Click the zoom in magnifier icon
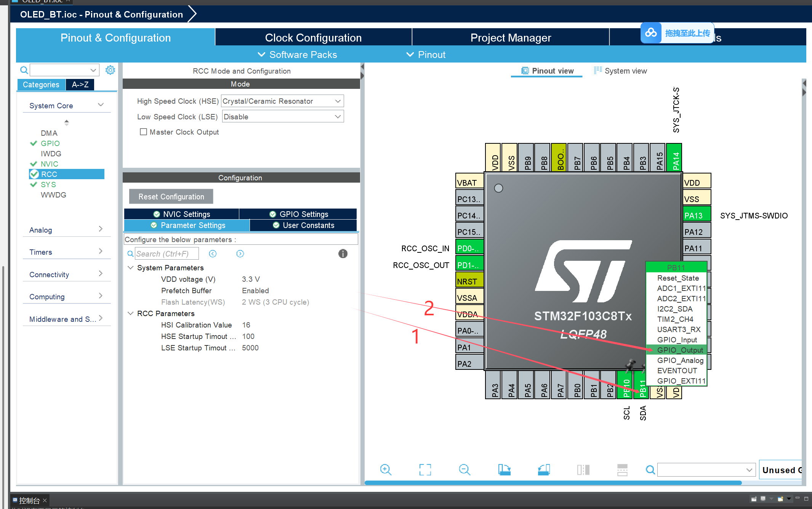 (386, 469)
